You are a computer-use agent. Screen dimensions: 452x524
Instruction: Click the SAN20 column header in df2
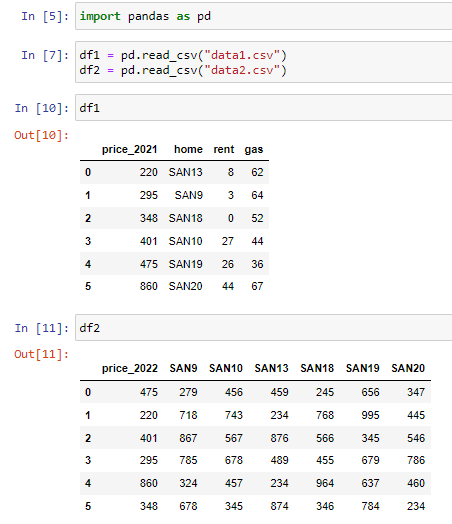(x=408, y=368)
